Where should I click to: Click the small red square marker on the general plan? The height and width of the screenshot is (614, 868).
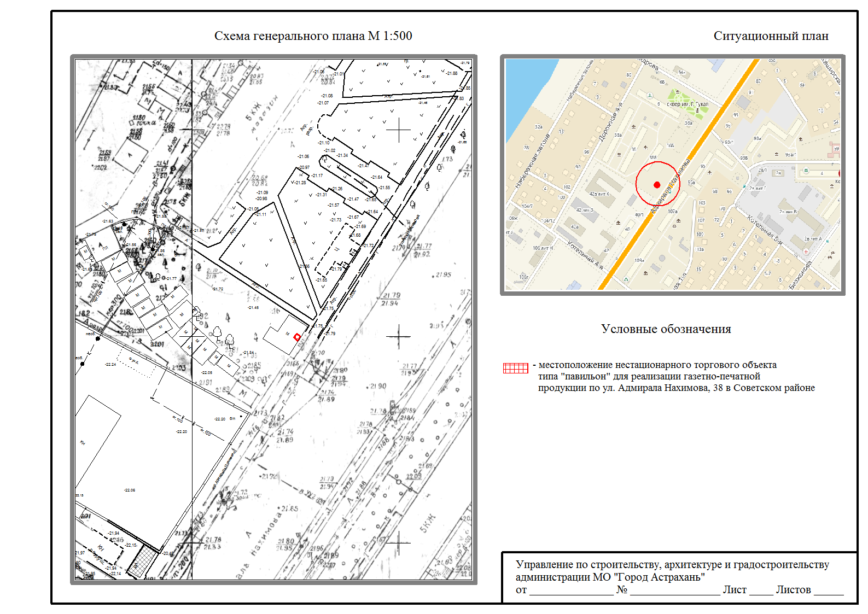297,337
